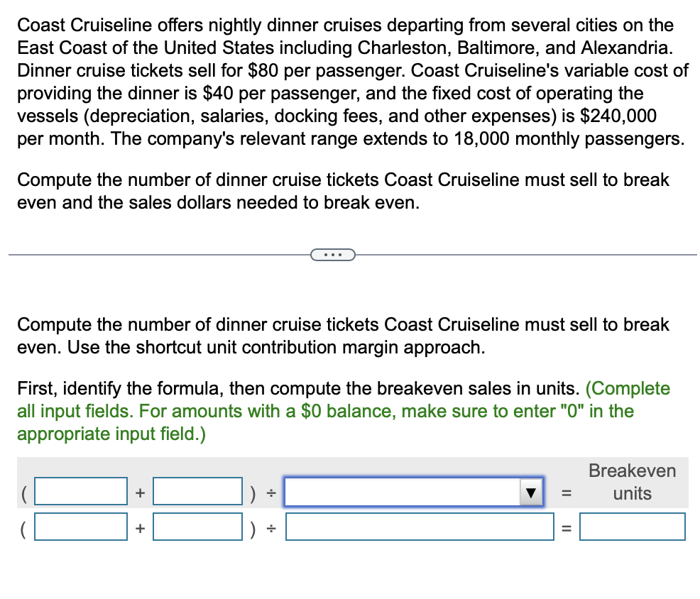Select the second row field after the plus
The height and width of the screenshot is (599, 700).
tap(197, 527)
